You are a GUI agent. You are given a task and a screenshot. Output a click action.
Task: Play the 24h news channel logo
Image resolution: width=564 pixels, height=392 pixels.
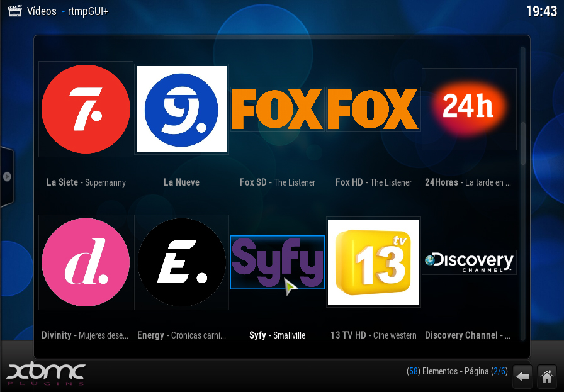click(x=469, y=109)
